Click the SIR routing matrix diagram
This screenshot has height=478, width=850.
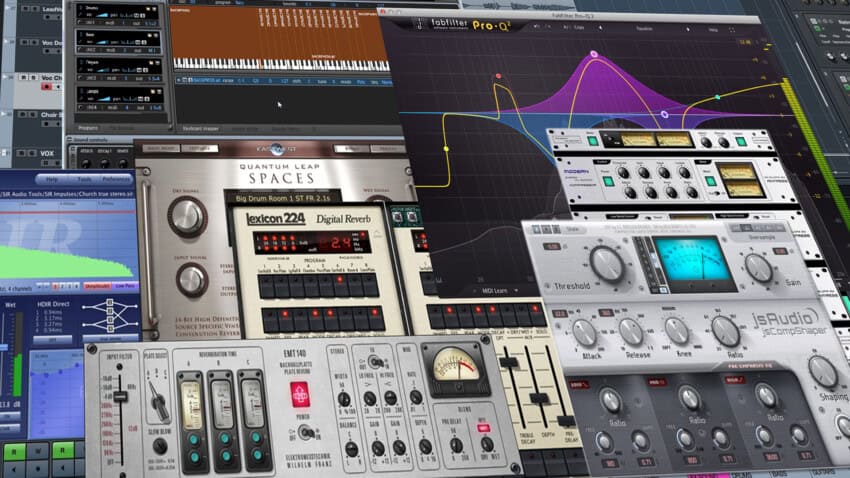click(x=110, y=315)
